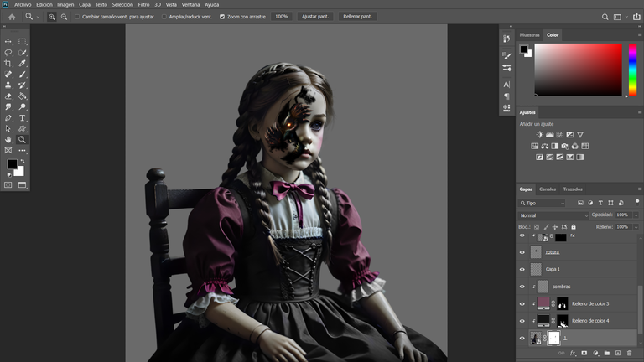Enable Ampliar/reducir vent. checkbox

[x=164, y=17]
